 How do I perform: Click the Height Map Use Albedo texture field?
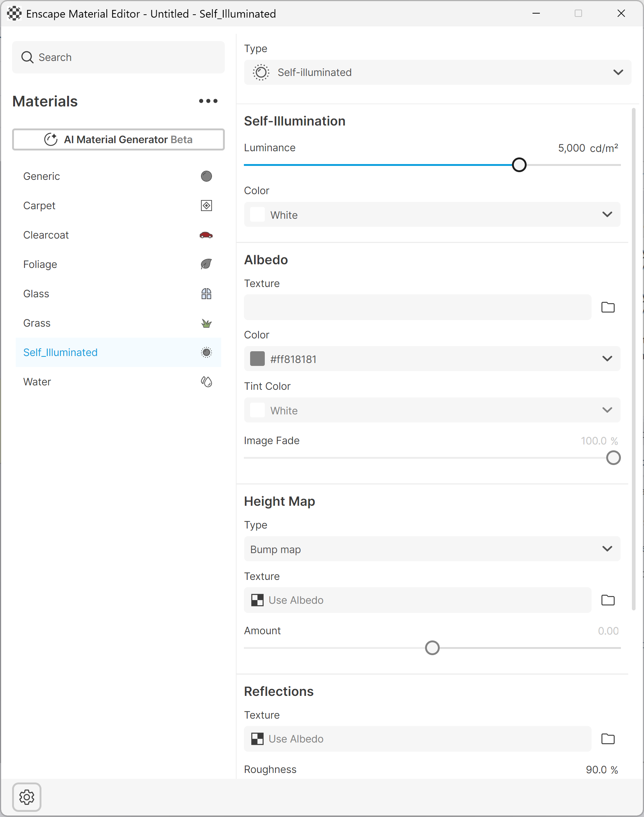[417, 600]
